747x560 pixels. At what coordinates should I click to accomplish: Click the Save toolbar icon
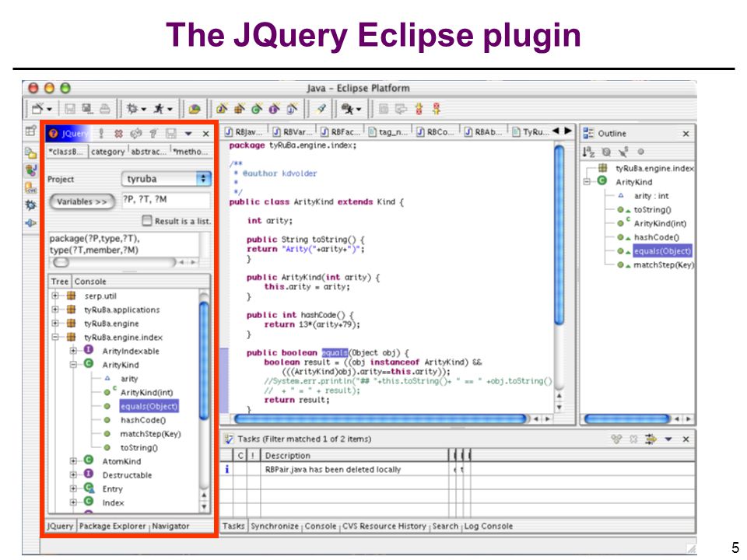coord(69,109)
